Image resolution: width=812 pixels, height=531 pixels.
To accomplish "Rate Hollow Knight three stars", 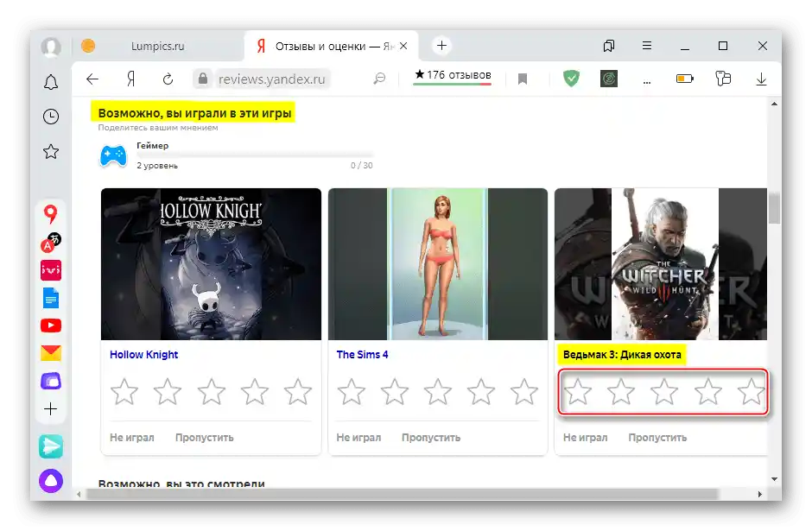I will pyautogui.click(x=212, y=391).
